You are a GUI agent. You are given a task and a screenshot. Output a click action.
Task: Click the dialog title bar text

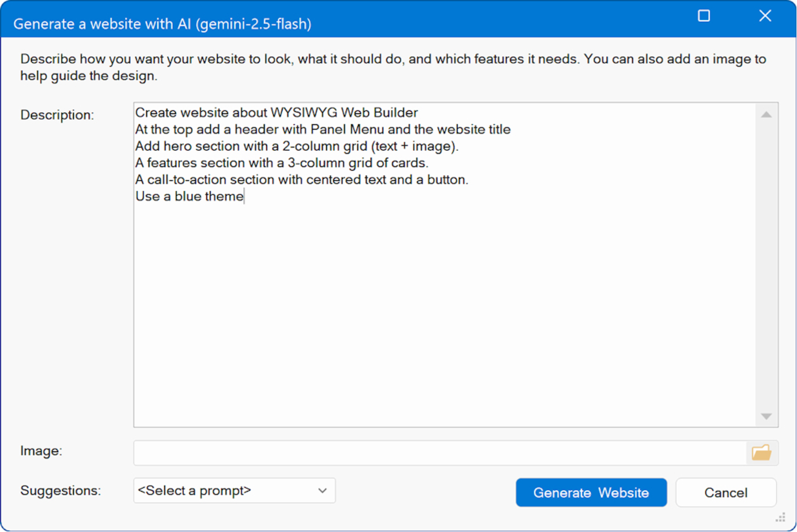click(x=162, y=24)
